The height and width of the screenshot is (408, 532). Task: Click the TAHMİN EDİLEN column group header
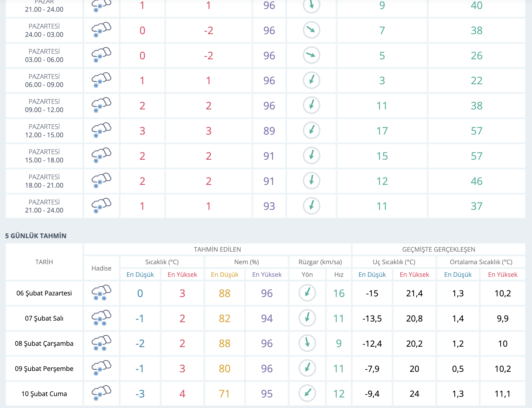click(217, 249)
